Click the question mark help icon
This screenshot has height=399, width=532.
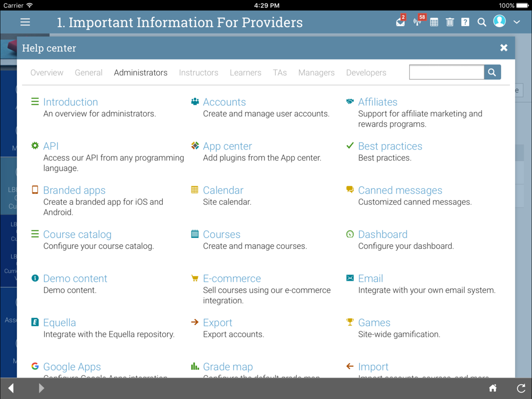point(465,22)
